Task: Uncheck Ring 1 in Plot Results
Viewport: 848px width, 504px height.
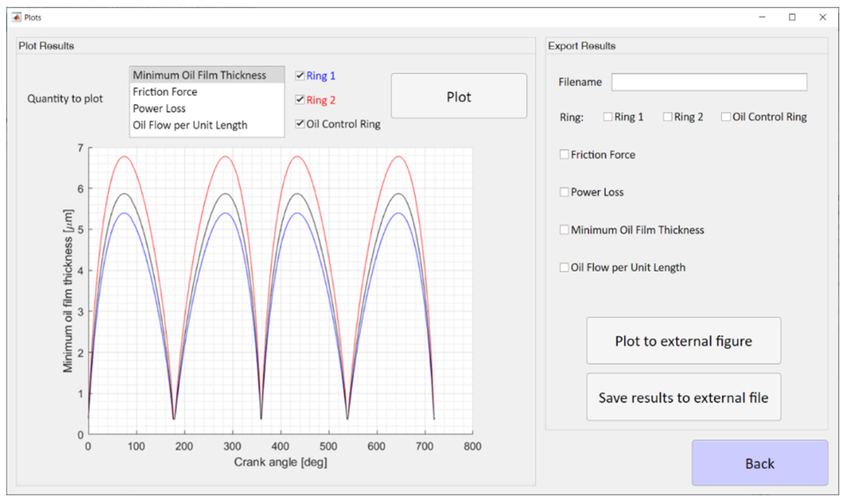Action: click(x=300, y=75)
